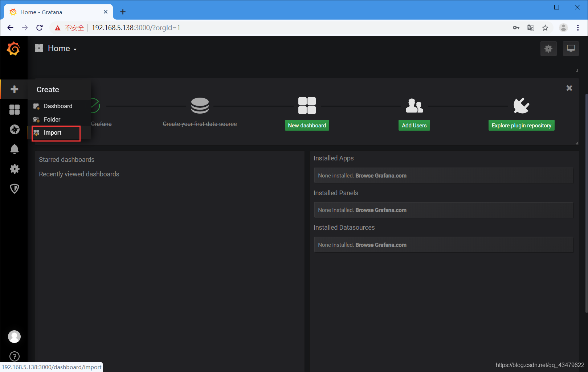Click the insecure site warning icon

[58, 28]
